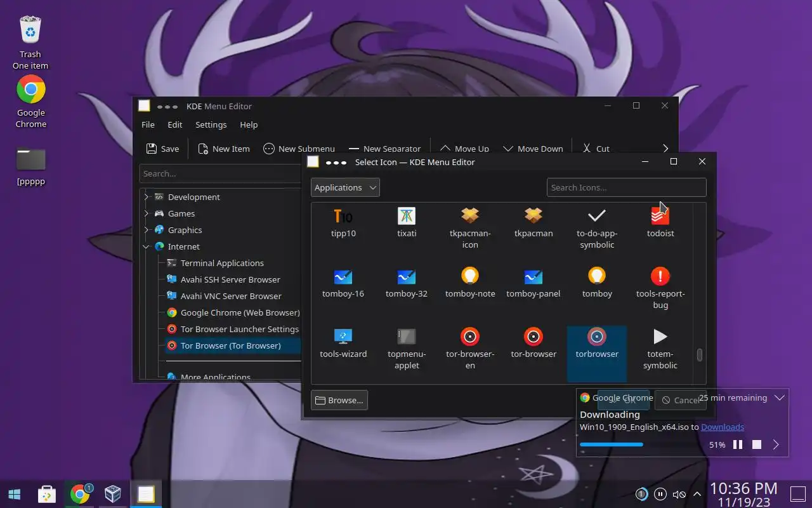Select the to-do-app-symbolic checkmark icon
Screen dimensions: 812x508
(x=597, y=216)
